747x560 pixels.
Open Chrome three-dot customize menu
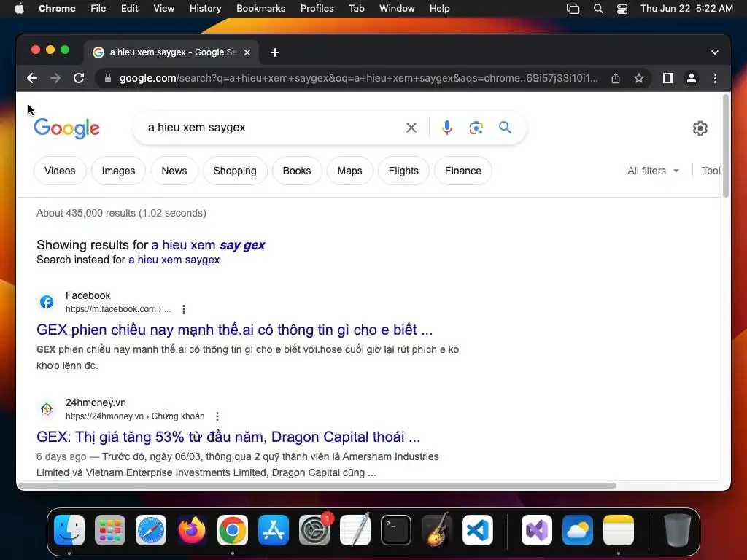pyautogui.click(x=715, y=78)
